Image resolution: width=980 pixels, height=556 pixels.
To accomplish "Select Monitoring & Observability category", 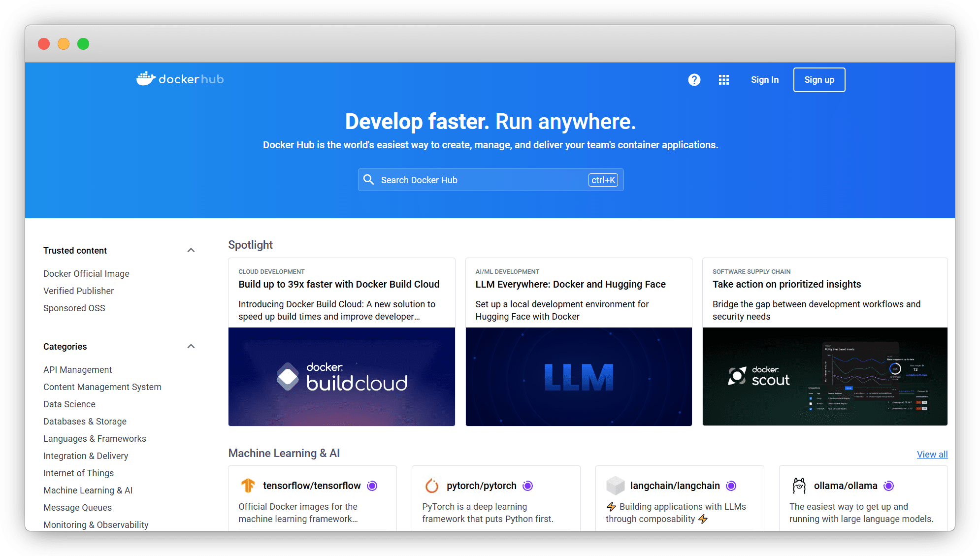I will (x=96, y=524).
